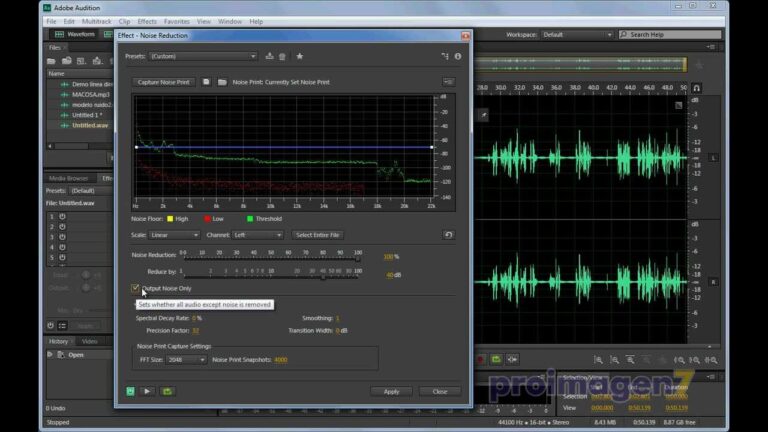Switch to the Video tab
The height and width of the screenshot is (432, 768).
coord(90,341)
